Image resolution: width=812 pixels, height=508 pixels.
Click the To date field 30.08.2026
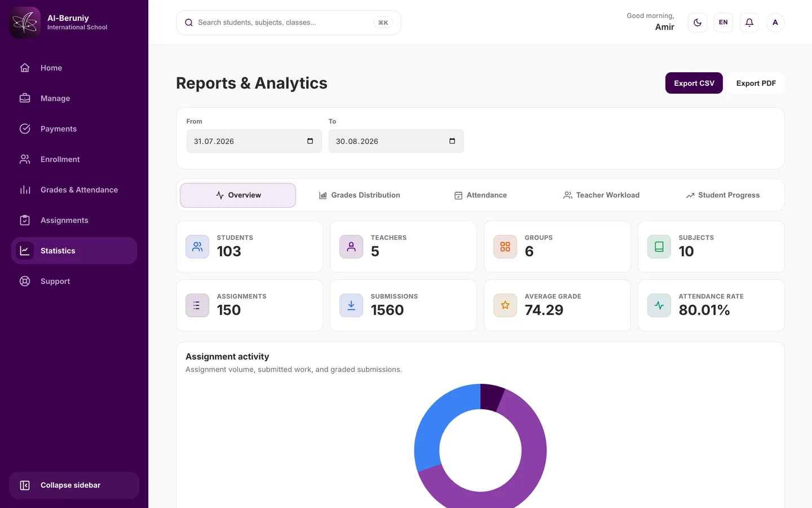(396, 141)
